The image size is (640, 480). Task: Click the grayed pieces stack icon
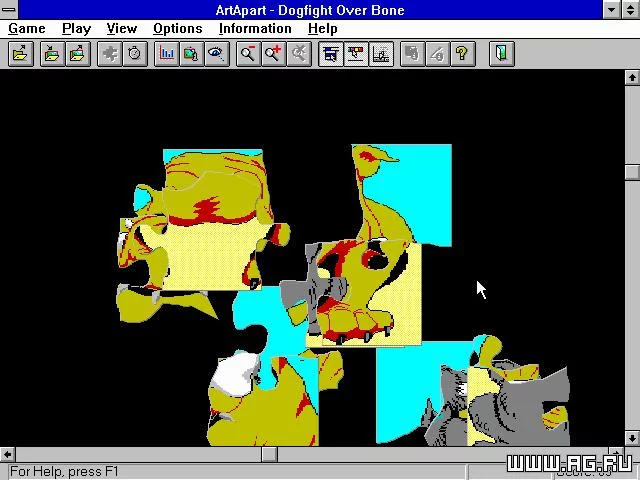click(x=413, y=53)
